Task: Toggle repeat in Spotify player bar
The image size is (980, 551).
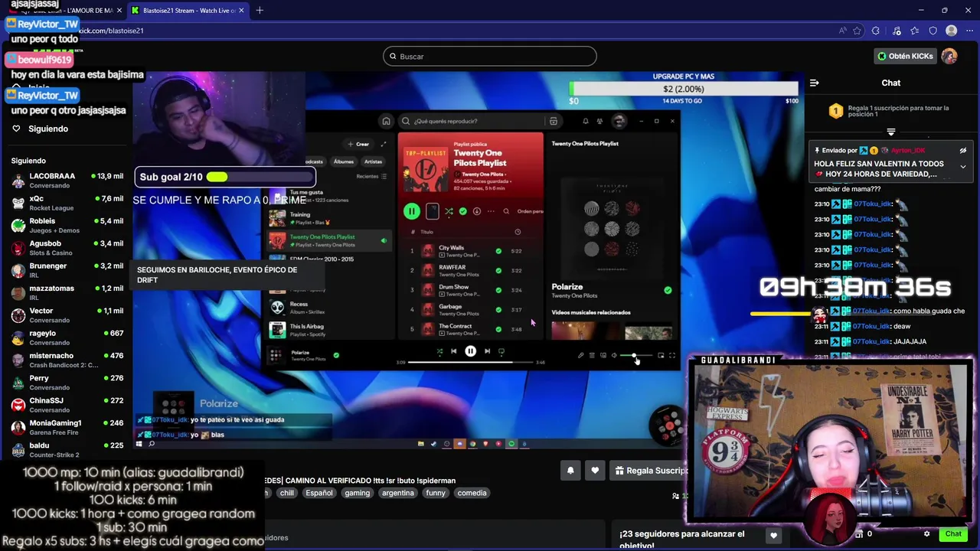Action: coord(501,351)
